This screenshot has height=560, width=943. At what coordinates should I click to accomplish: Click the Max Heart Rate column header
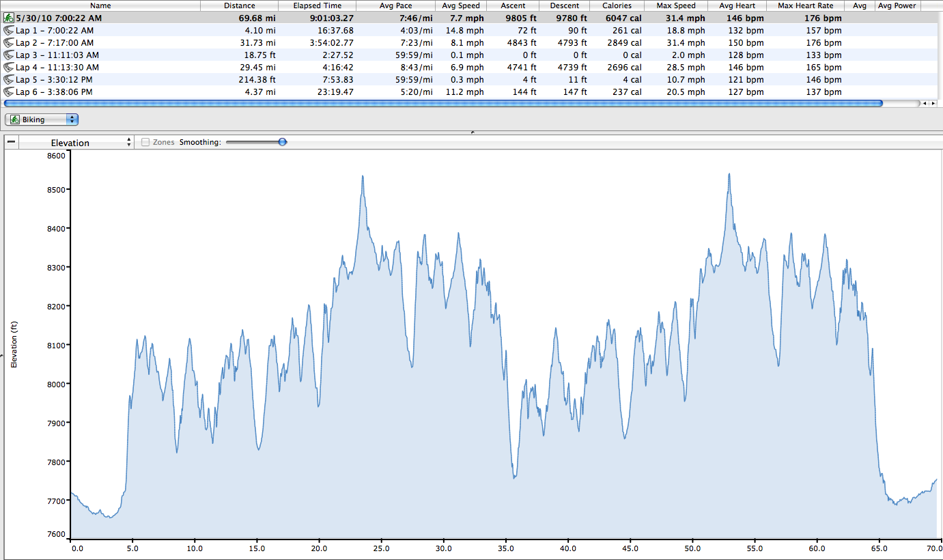[805, 5]
